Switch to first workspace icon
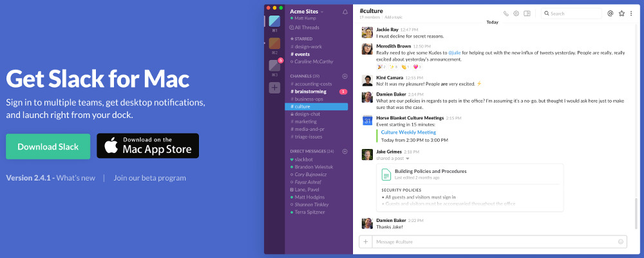Viewport: 644px width, 258px height. (274, 21)
